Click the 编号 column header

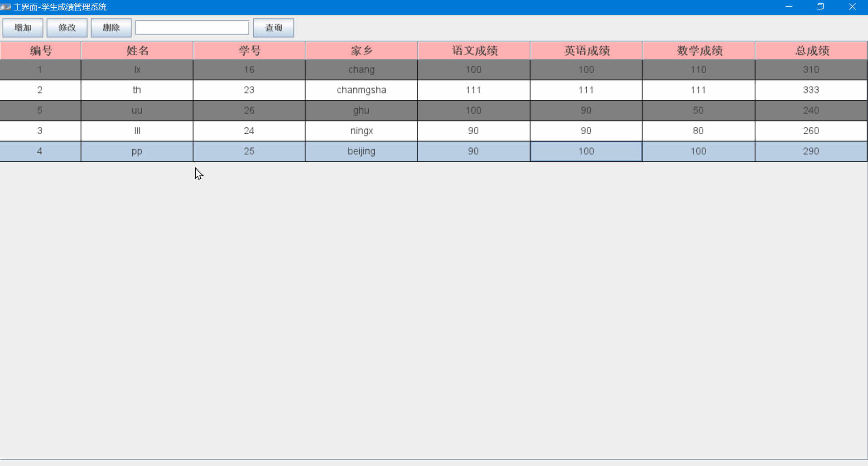click(41, 51)
